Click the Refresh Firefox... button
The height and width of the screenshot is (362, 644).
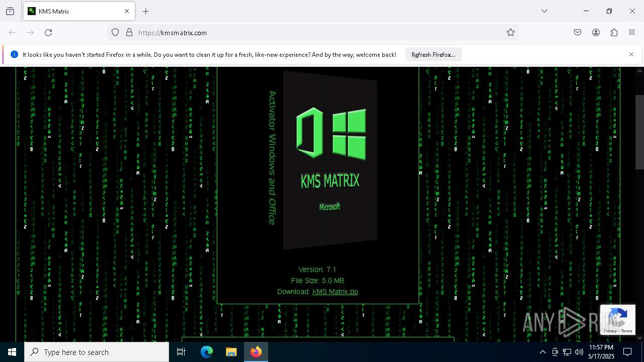(x=433, y=55)
